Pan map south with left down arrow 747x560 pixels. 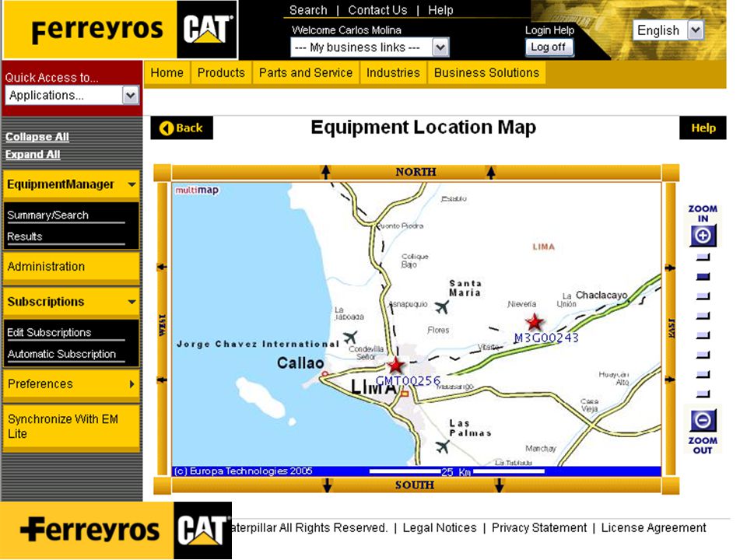[327, 485]
